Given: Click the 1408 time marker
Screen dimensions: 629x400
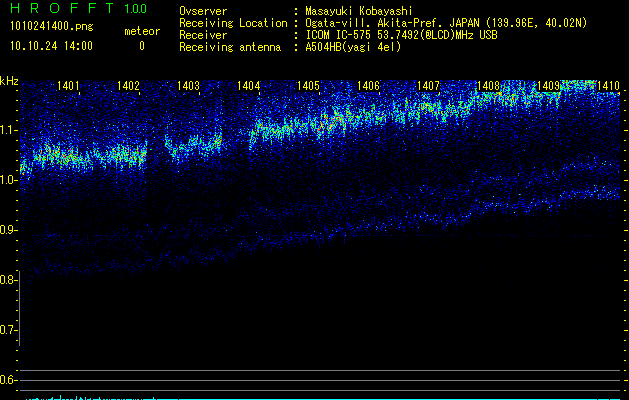Looking at the screenshot, I should (488, 85).
